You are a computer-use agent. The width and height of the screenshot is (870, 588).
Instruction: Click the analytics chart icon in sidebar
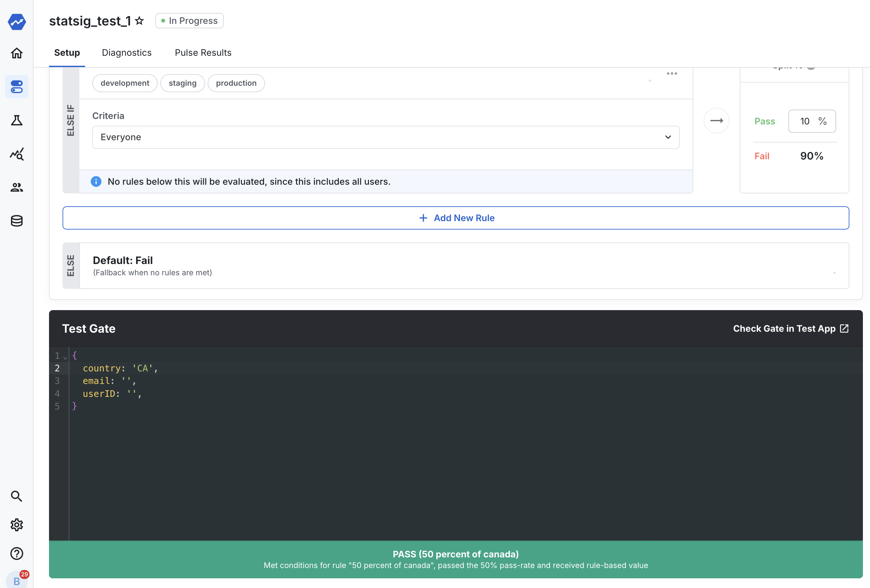point(17,154)
